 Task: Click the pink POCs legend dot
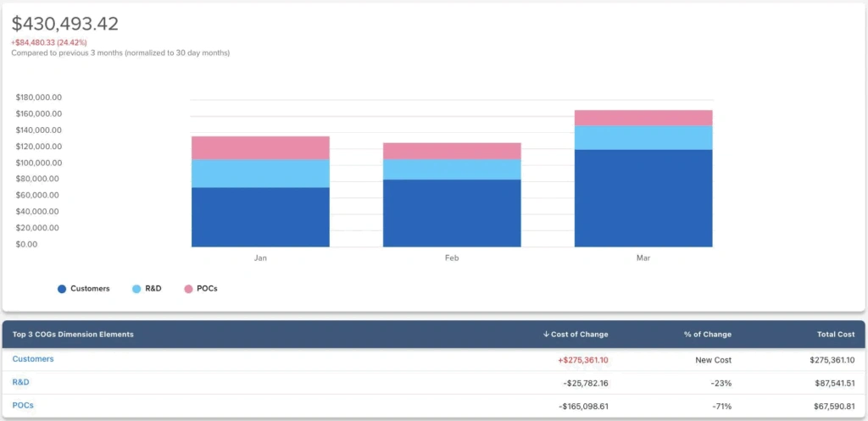click(188, 289)
